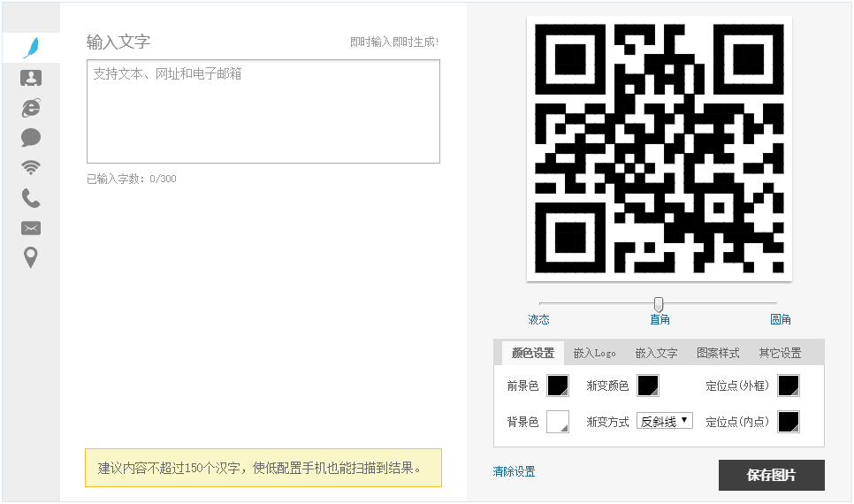Click the 已输入字数: 0/300 counter text

[x=131, y=179]
